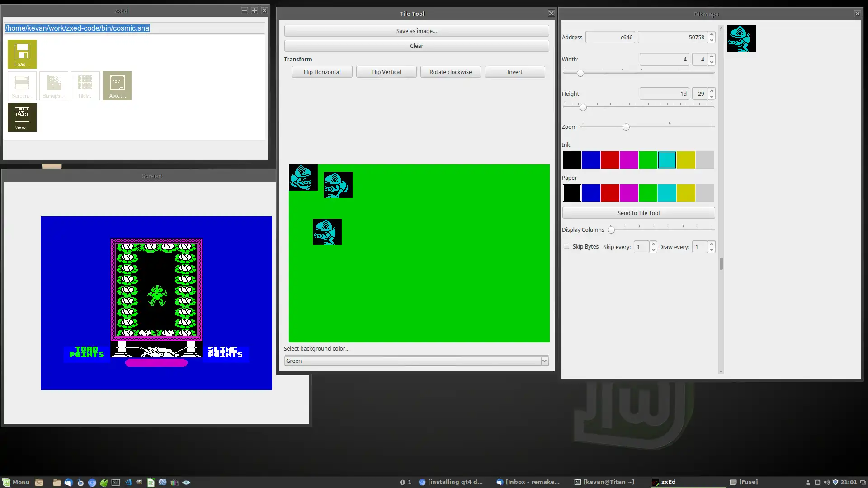Increase Height stepper value
This screenshot has width=868, height=488.
point(711,90)
